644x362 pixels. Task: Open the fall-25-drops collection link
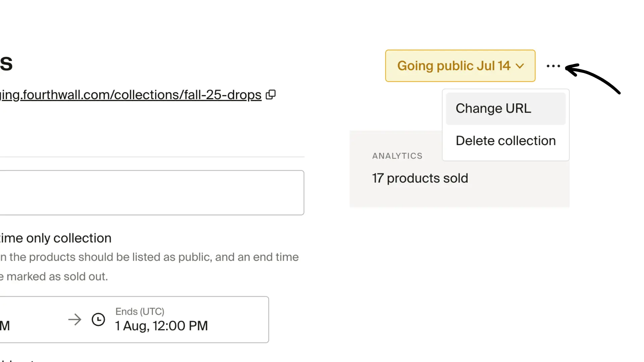(x=131, y=95)
